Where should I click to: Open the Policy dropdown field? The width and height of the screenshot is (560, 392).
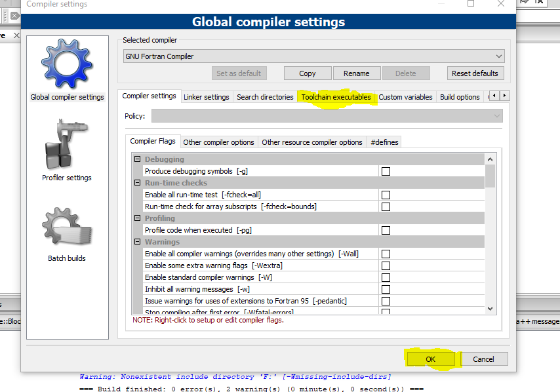[x=327, y=116]
